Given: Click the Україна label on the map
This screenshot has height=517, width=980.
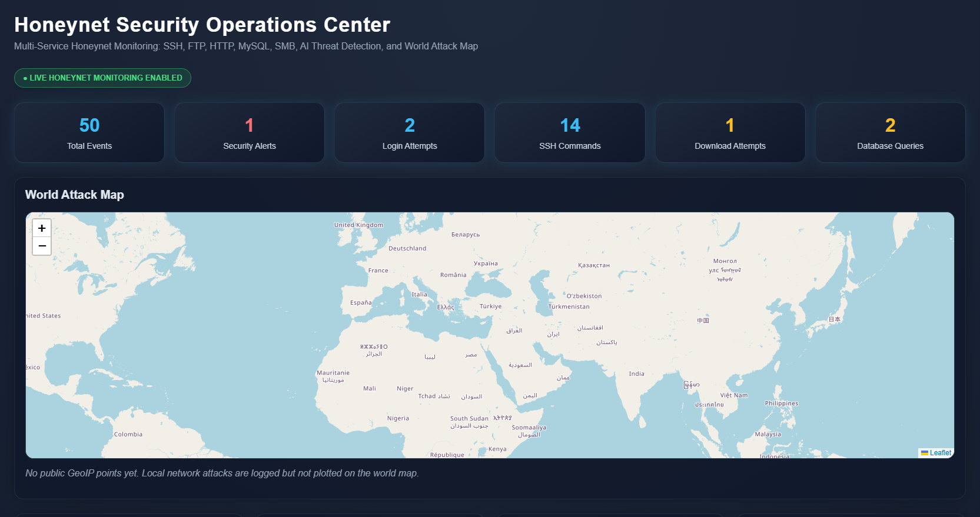Looking at the screenshot, I should (x=486, y=263).
